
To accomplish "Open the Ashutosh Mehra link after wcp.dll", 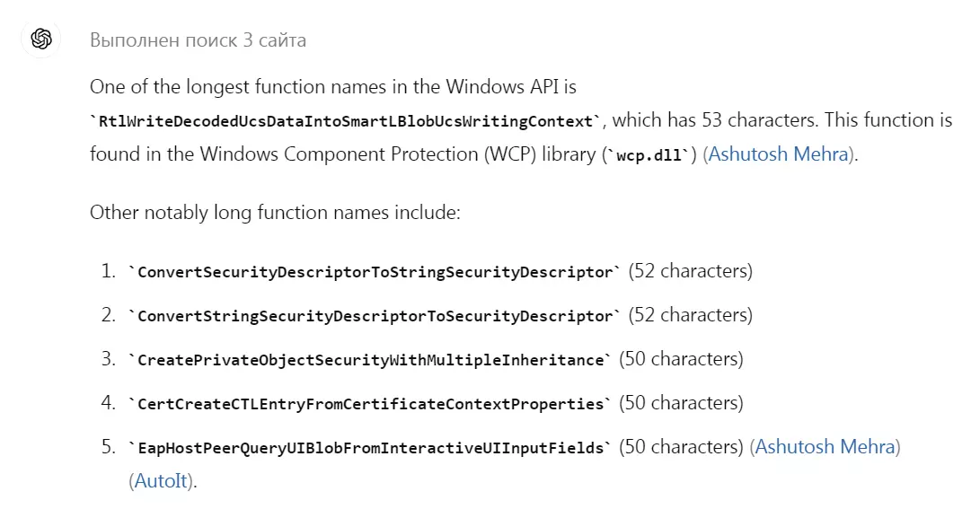I will (778, 154).
